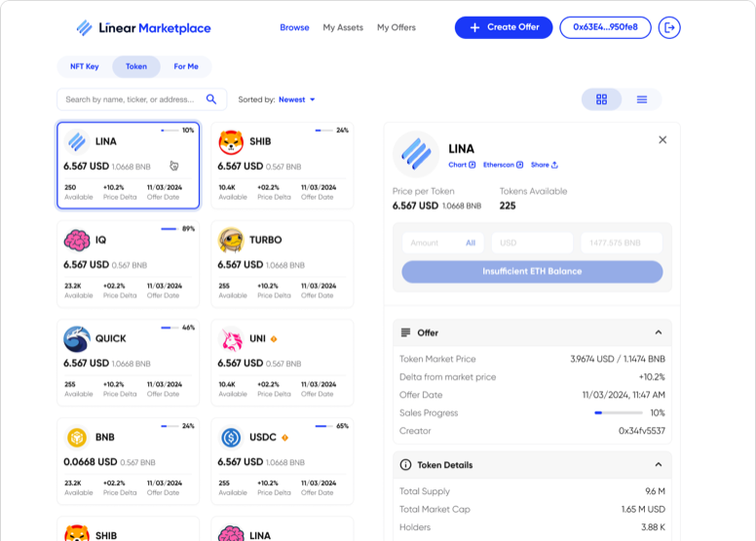Click the USD input field
756x541 pixels.
[x=532, y=243]
